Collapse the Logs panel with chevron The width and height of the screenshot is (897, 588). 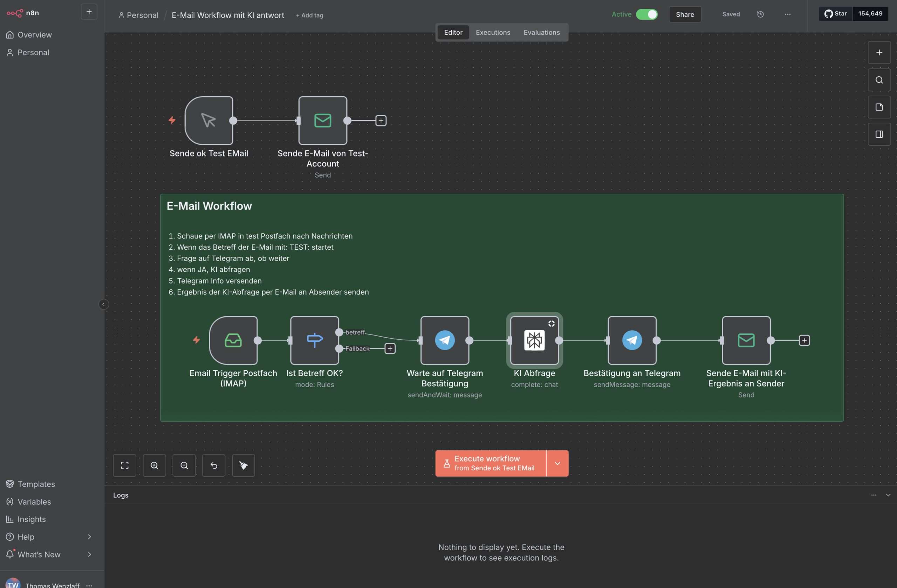pyautogui.click(x=888, y=495)
